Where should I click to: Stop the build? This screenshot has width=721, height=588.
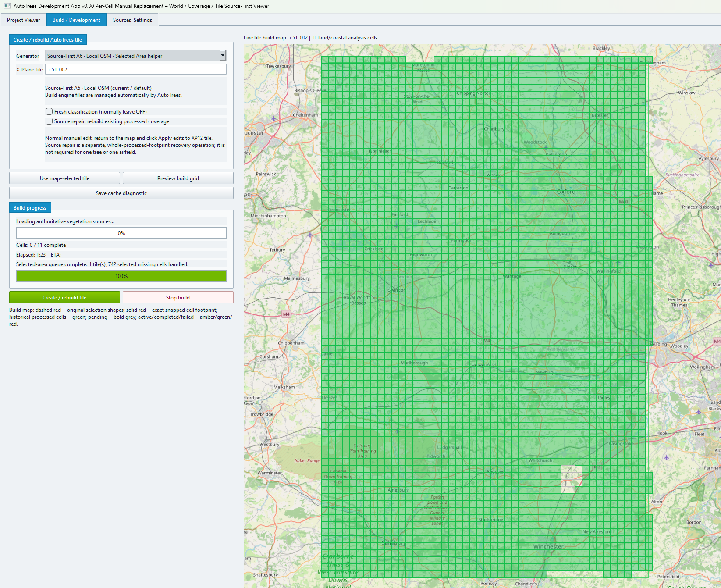pyautogui.click(x=178, y=297)
